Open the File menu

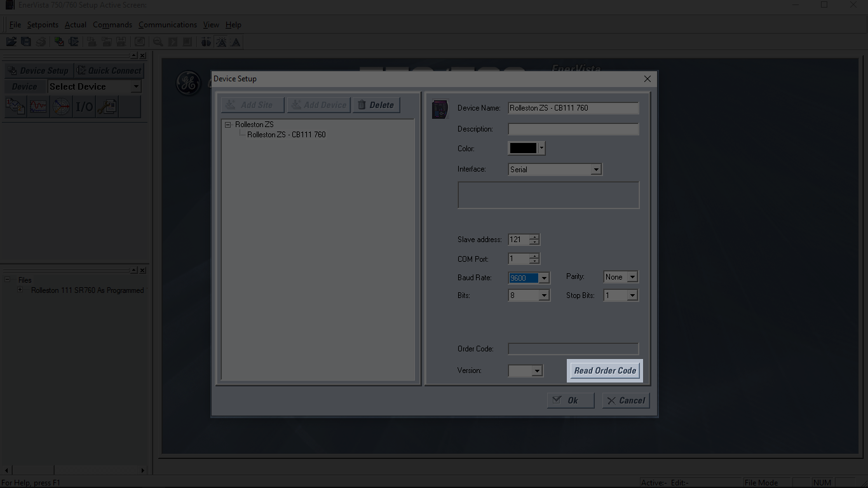click(15, 25)
